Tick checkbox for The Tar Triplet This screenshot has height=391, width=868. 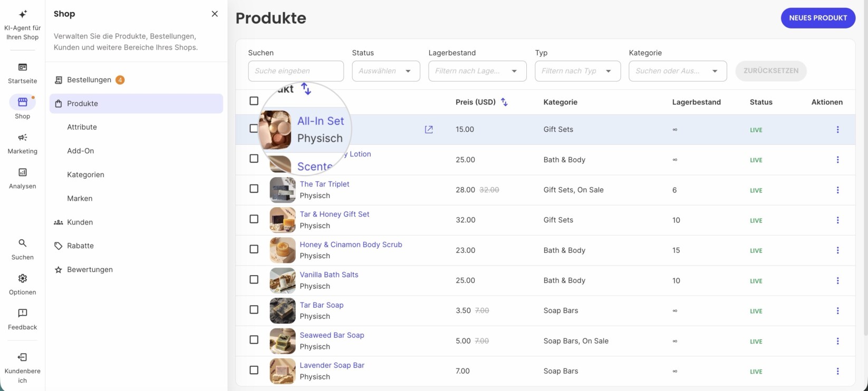coord(254,189)
